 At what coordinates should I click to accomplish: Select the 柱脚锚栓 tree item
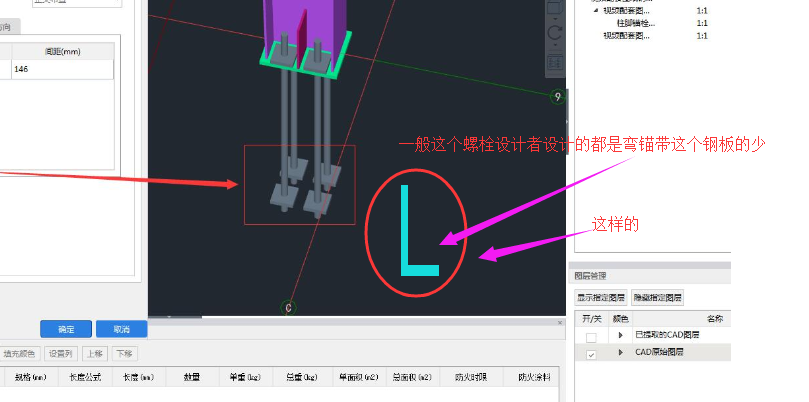click(636, 23)
